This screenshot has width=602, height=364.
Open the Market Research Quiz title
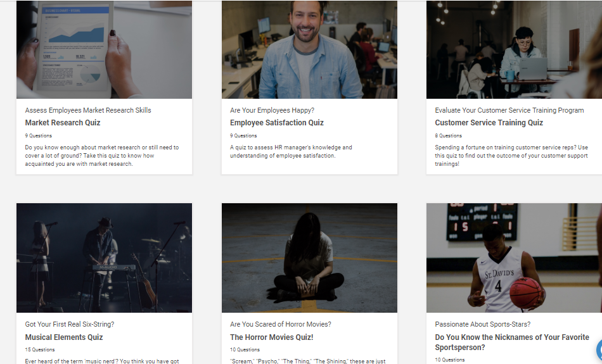pyautogui.click(x=63, y=123)
